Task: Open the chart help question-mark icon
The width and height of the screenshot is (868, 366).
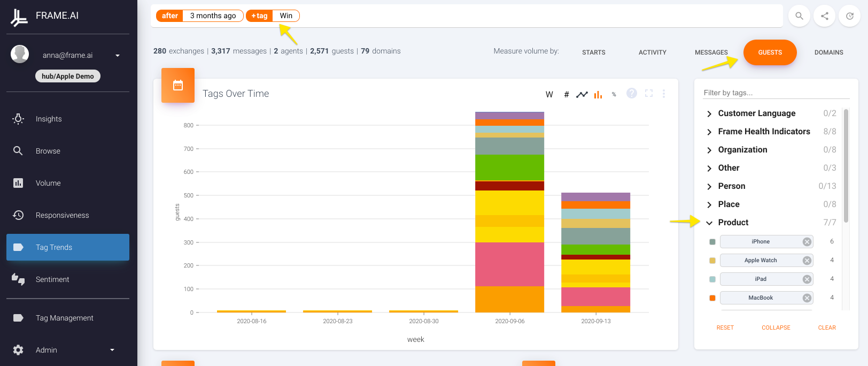Action: click(632, 93)
